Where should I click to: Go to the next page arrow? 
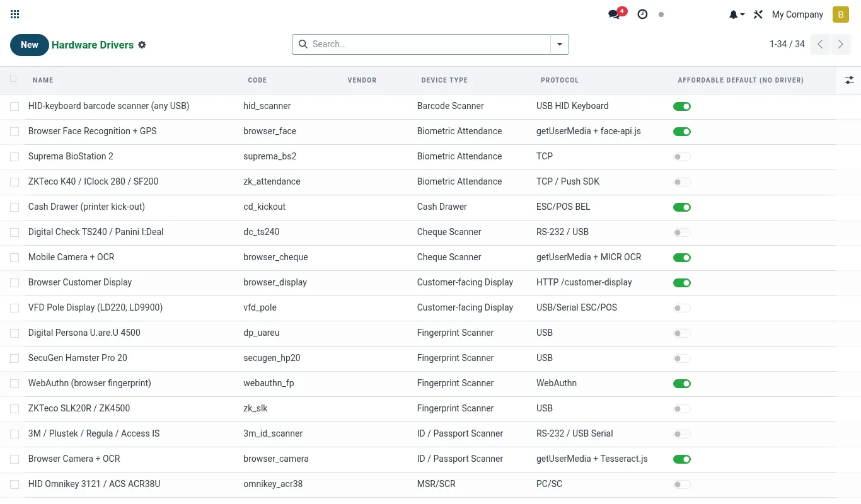pos(840,44)
